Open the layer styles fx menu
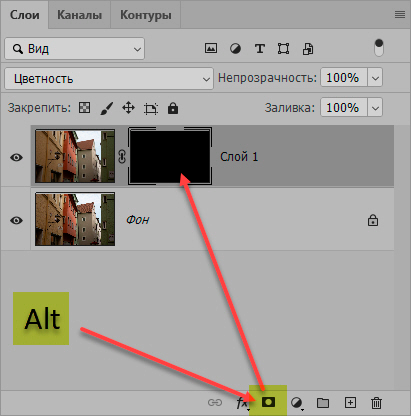The height and width of the screenshot is (416, 411). point(243,403)
